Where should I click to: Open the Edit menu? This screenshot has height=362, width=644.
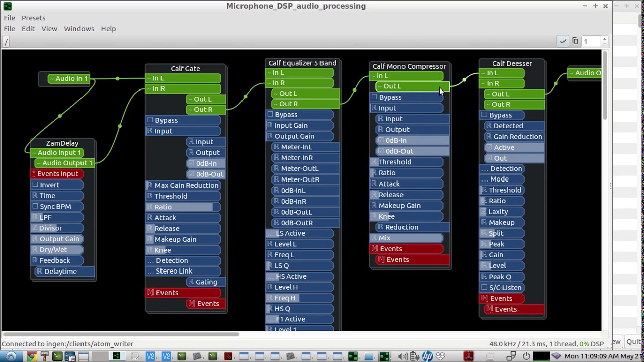(28, 29)
